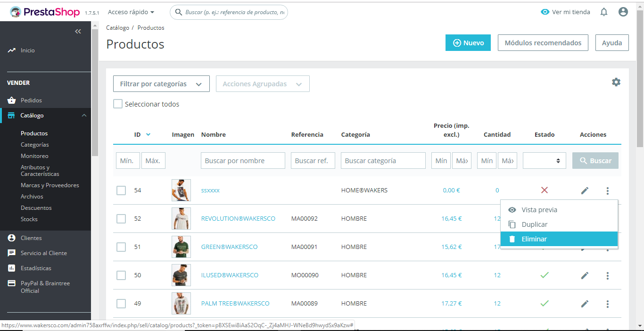Click the eye icon beside Ver mi tienda
This screenshot has height=331, width=644.
point(545,12)
